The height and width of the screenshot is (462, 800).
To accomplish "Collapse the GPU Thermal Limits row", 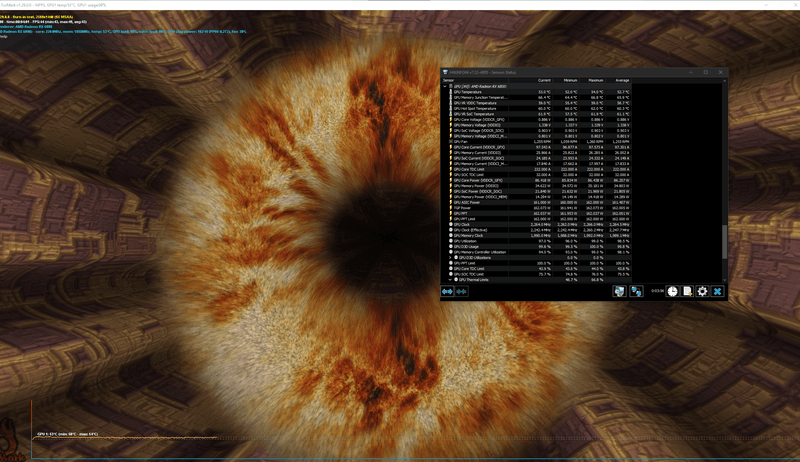I will 450,279.
